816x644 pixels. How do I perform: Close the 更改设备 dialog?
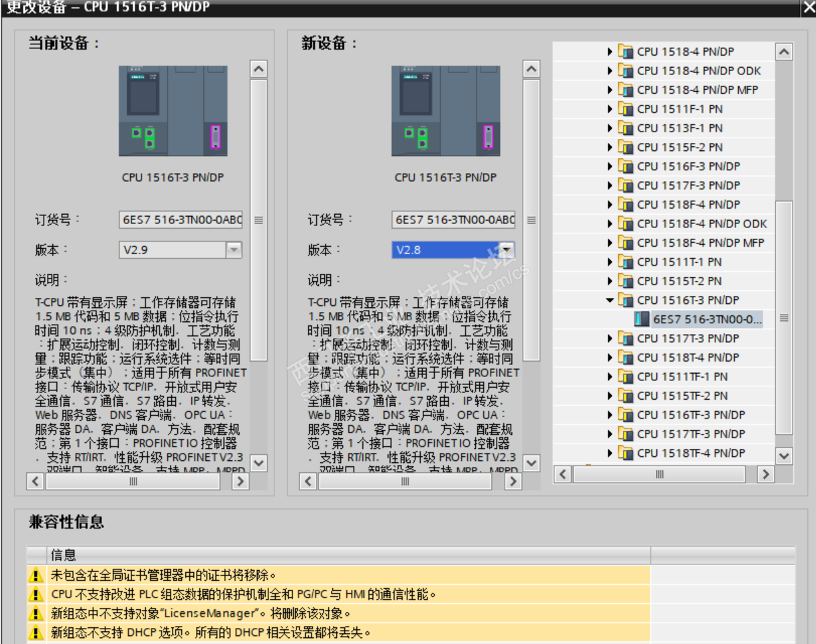point(808,7)
